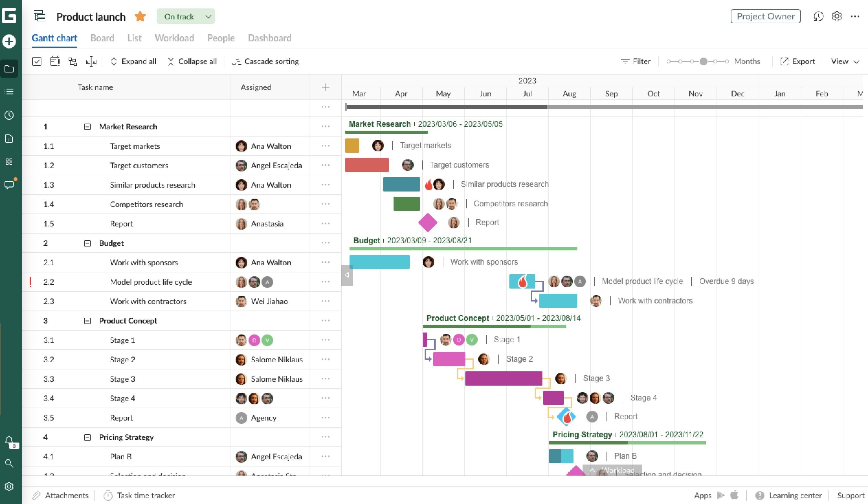868x504 pixels.
Task: Open the reports chart icon in sidebar
Action: 9,139
